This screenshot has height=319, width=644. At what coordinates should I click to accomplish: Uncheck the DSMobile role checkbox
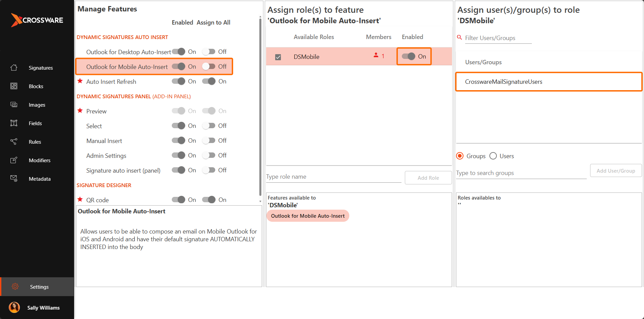(278, 57)
